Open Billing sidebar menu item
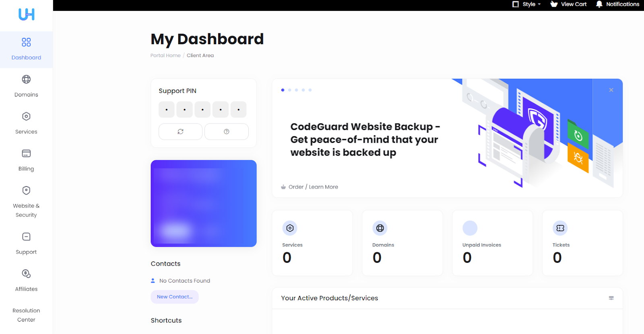 tap(26, 161)
